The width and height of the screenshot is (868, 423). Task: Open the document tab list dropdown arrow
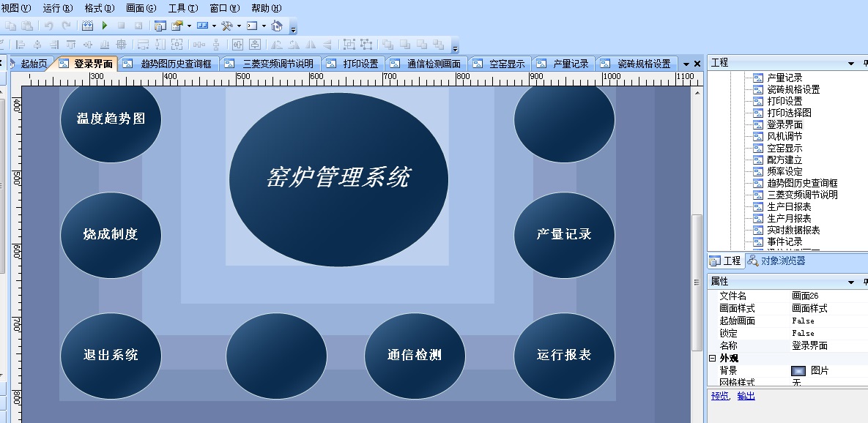click(x=686, y=64)
